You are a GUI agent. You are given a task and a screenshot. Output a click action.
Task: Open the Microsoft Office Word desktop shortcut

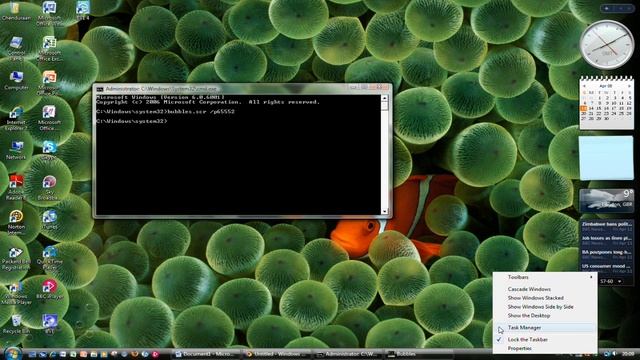[49, 13]
